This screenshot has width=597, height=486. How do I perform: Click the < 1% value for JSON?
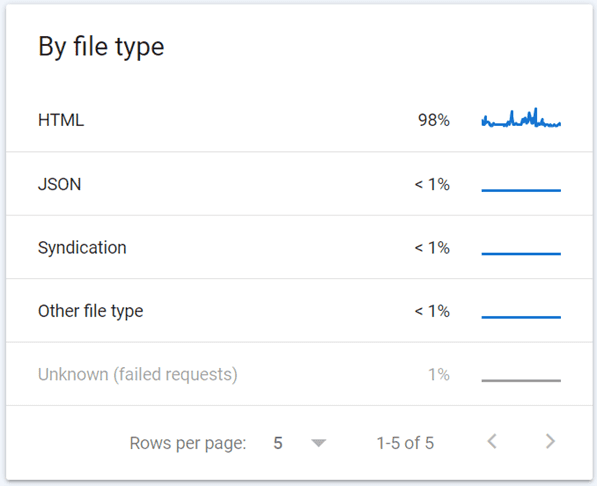[x=432, y=184]
